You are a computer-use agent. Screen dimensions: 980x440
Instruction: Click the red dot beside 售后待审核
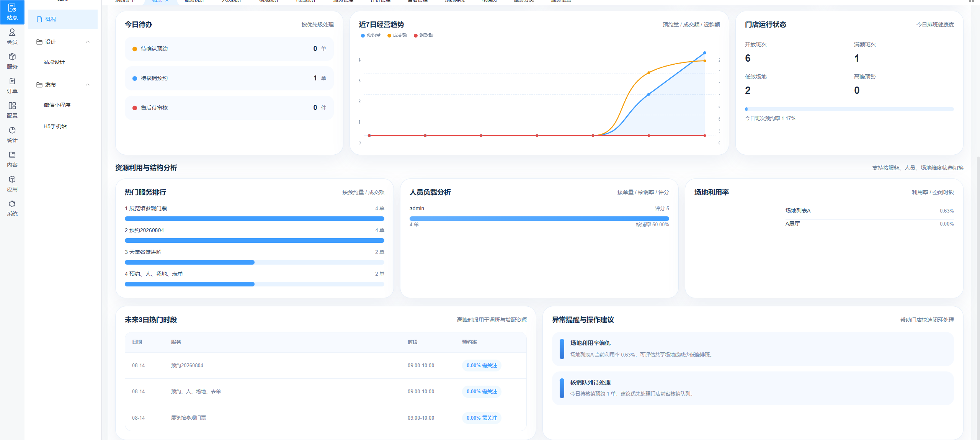(x=135, y=108)
